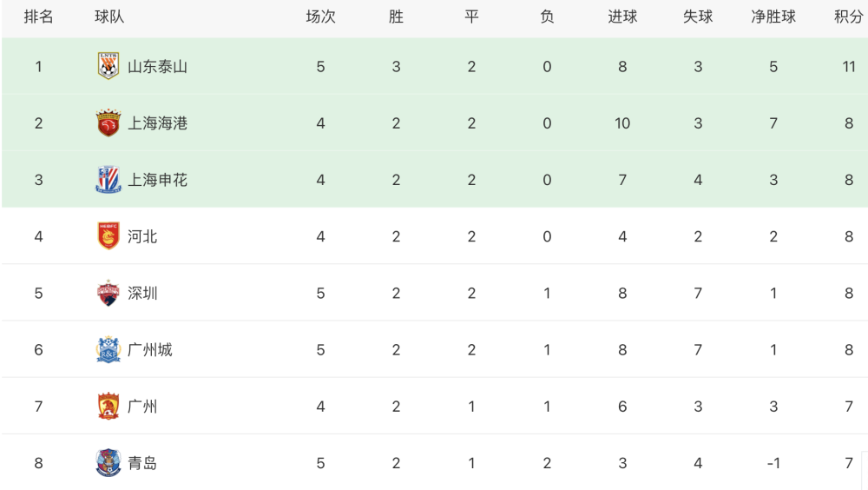Viewport: 868px width, 490px height.
Task: Open the 上海海港 team name link
Action: (157, 123)
